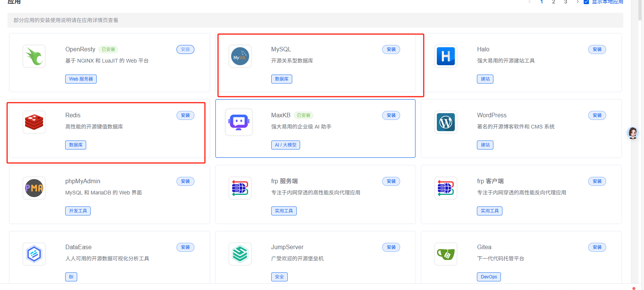Click the 实用工具 tag under frp 服务端
The width and height of the screenshot is (644, 290).
pyautogui.click(x=284, y=211)
